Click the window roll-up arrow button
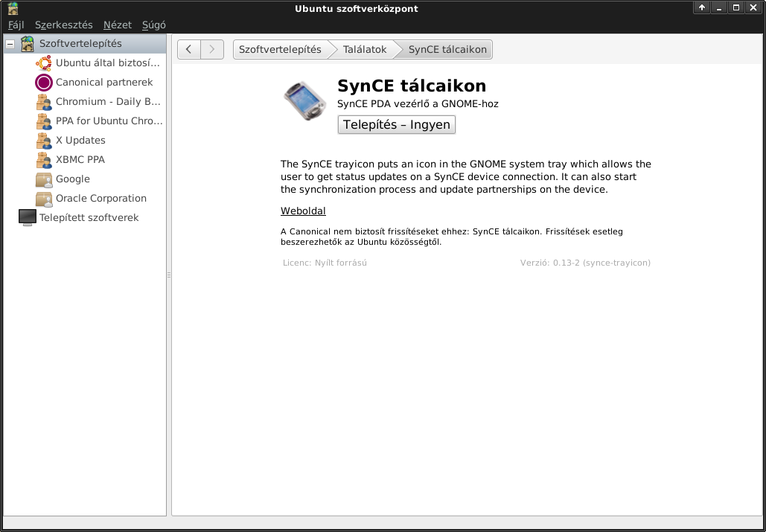 701,7
